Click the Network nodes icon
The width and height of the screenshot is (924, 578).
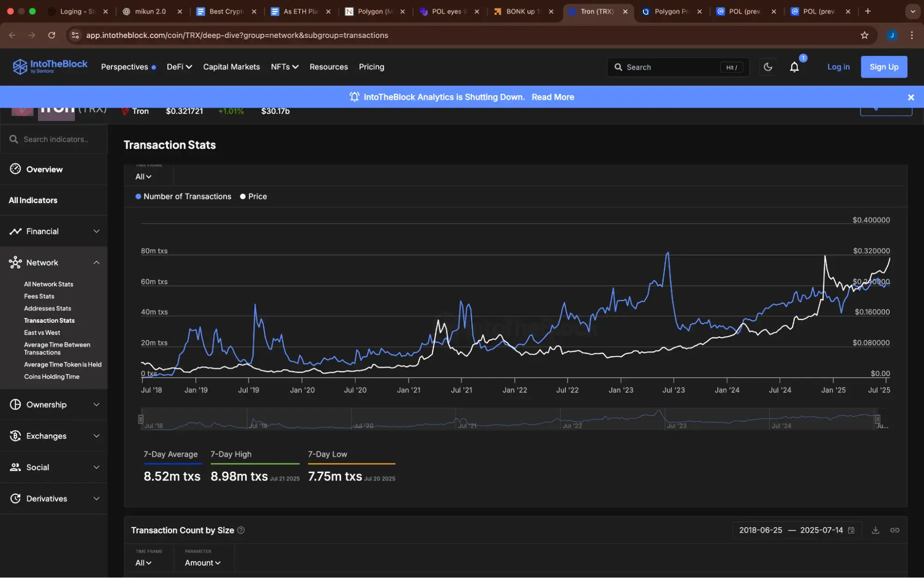click(15, 263)
